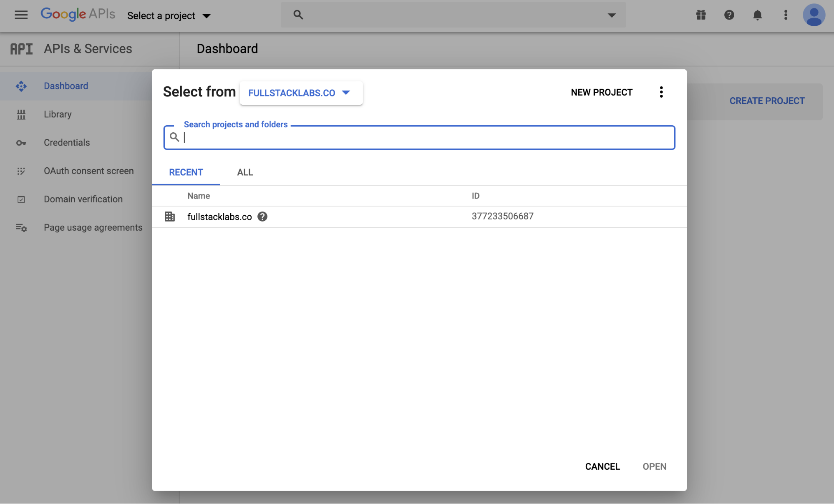834x504 pixels.
Task: Open the Google apps grid icon
Action: 701,15
